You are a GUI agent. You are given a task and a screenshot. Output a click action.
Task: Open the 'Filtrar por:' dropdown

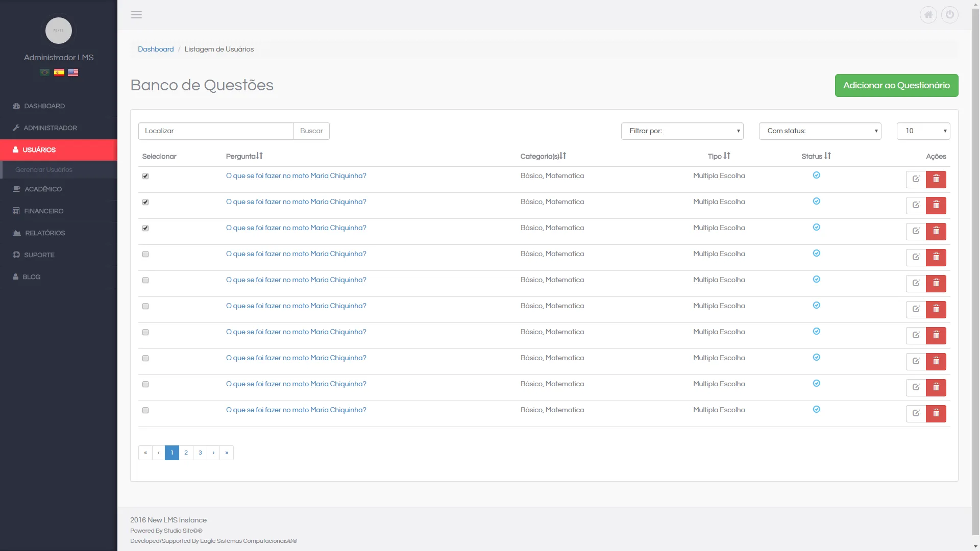tap(682, 131)
